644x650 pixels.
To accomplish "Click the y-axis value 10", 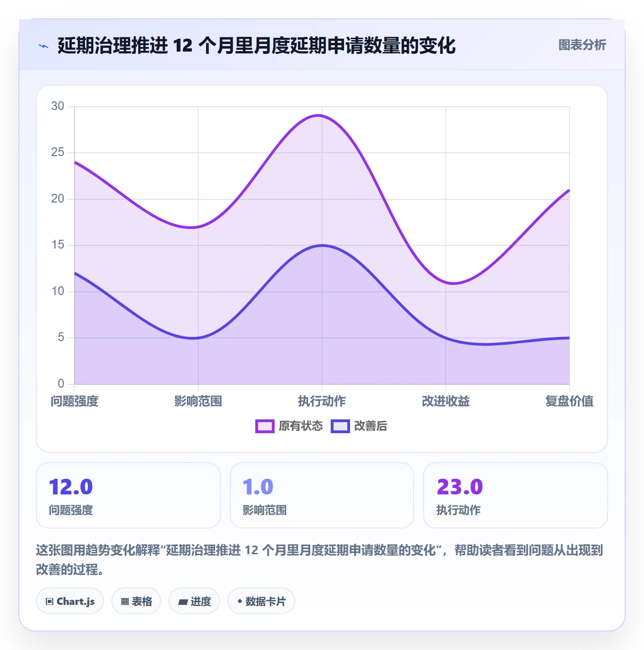I will [57, 291].
